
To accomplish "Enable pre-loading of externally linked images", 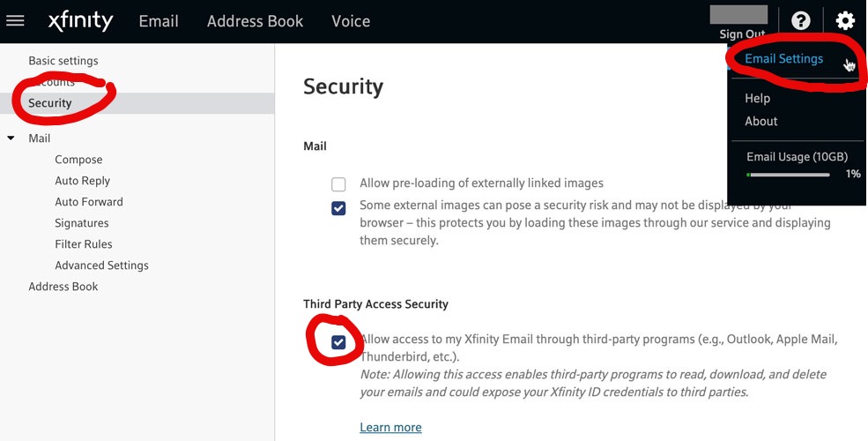I will (x=338, y=184).
